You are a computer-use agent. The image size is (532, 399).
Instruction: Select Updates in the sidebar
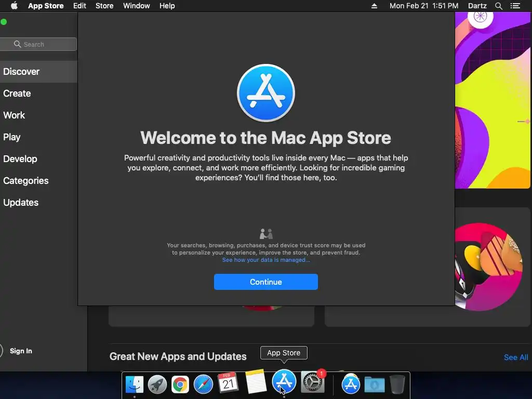pyautogui.click(x=38, y=203)
